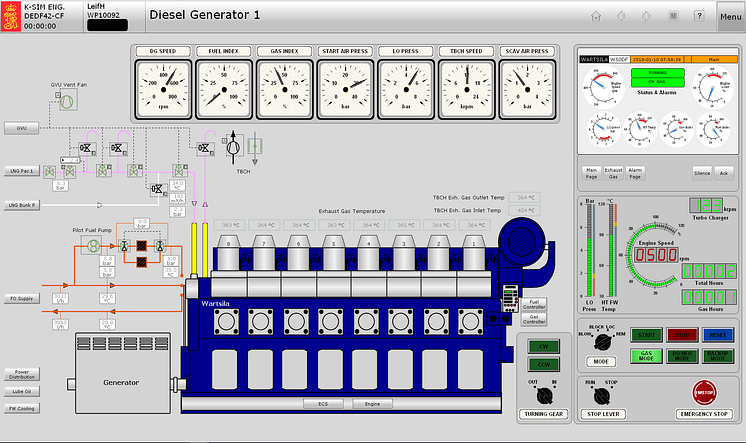This screenshot has width=746, height=443.
Task: Toggle GAS MODE
Action: (x=646, y=356)
